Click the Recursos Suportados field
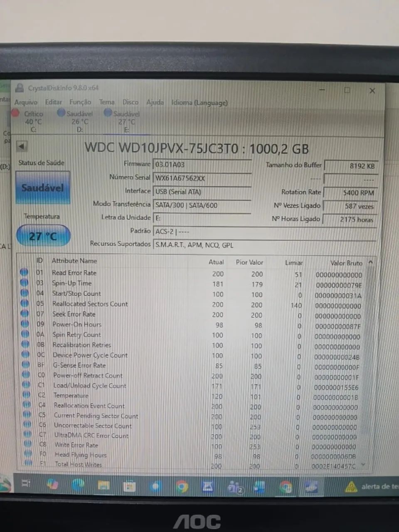This screenshot has height=532, width=399. (265, 245)
